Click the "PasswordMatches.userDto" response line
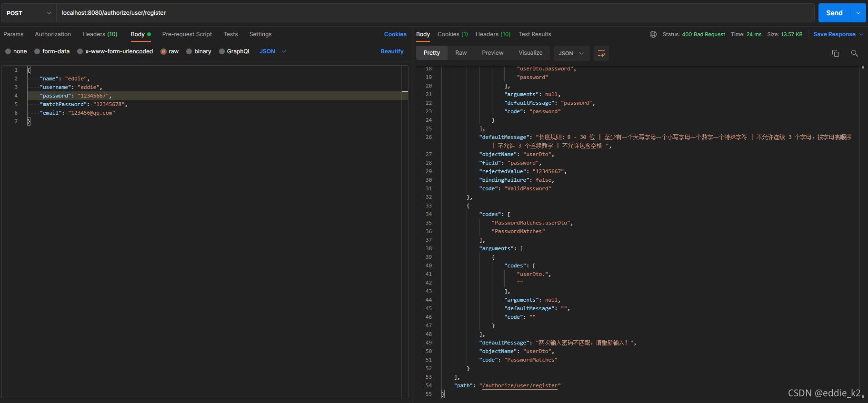Viewport: 868px width, 403px height. (532, 223)
